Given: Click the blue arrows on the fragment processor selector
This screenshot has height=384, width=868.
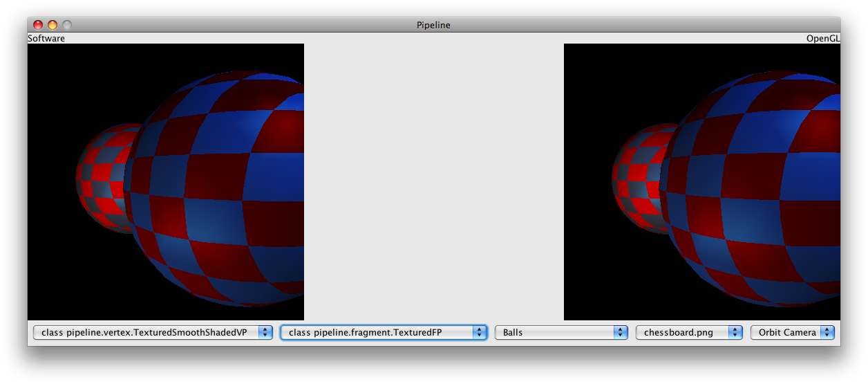Looking at the screenshot, I should point(480,333).
